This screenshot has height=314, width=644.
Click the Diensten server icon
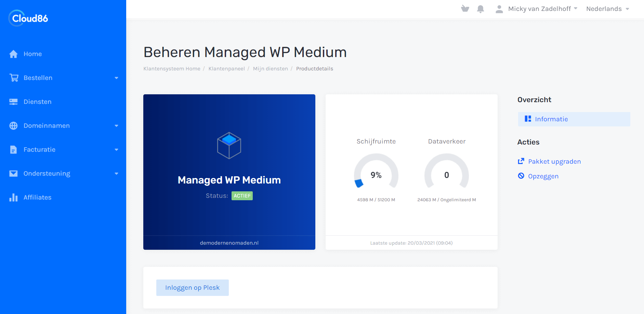[13, 102]
